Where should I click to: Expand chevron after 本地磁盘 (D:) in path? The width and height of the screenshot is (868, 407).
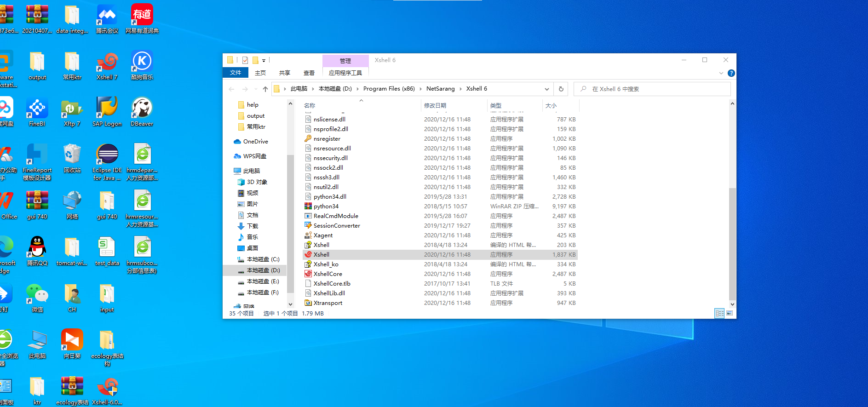(357, 89)
